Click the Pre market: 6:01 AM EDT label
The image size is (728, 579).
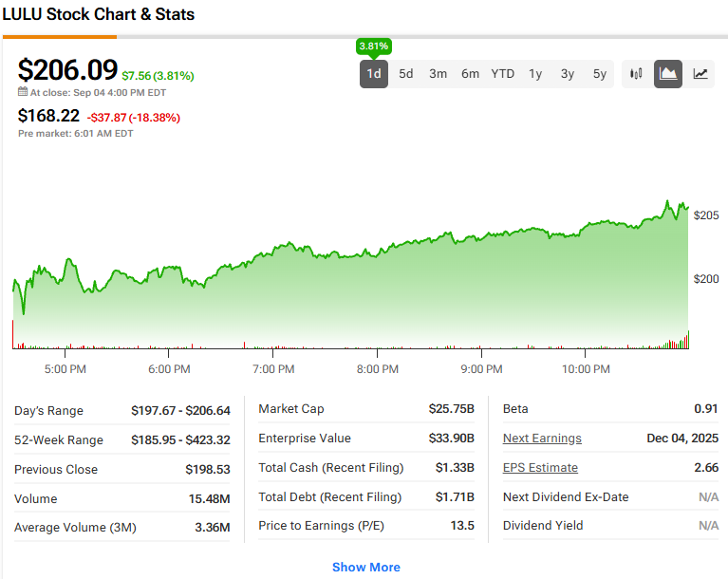[76, 133]
